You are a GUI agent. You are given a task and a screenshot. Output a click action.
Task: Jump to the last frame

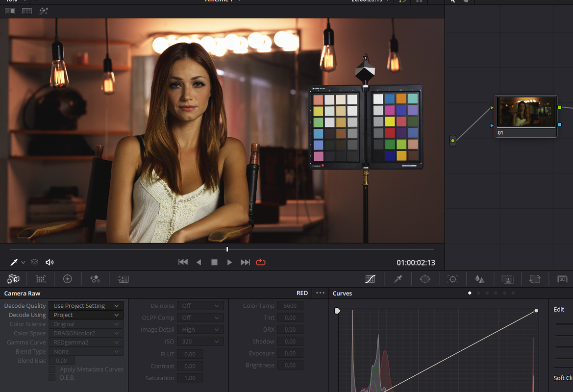(x=245, y=262)
